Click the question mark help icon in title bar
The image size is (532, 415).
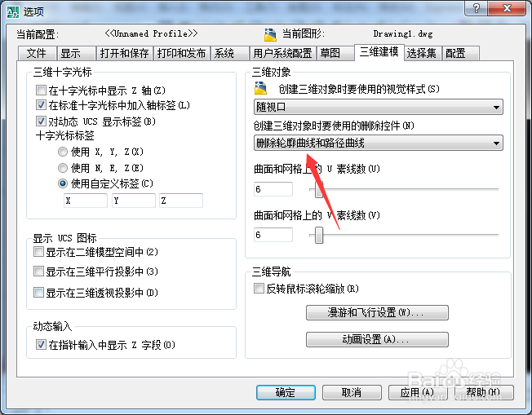[x=476, y=8]
